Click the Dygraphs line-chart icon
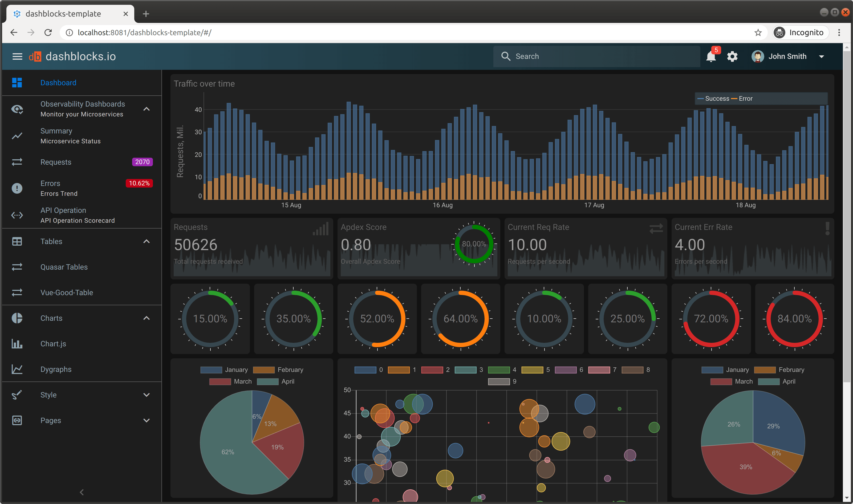Viewport: 853px width, 504px height. (17, 369)
